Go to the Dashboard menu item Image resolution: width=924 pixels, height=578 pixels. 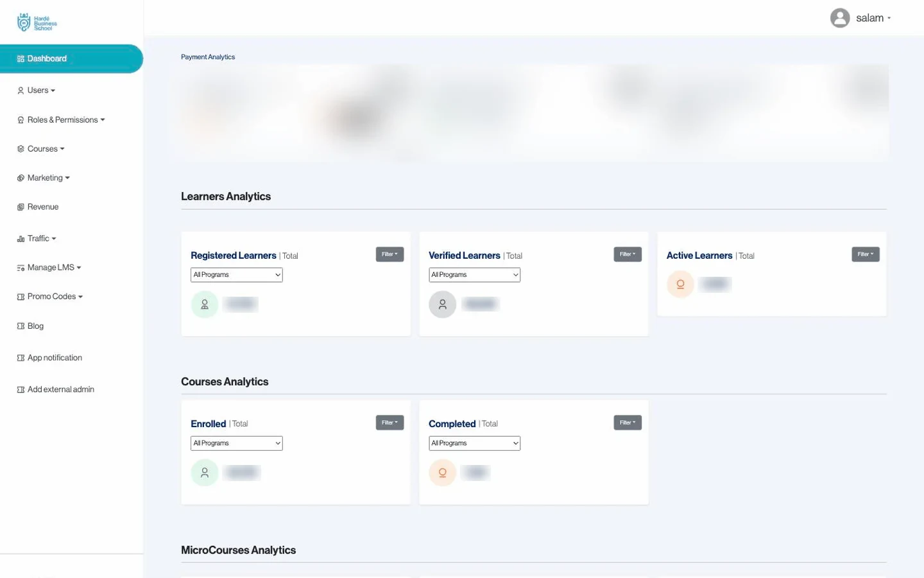coord(71,58)
